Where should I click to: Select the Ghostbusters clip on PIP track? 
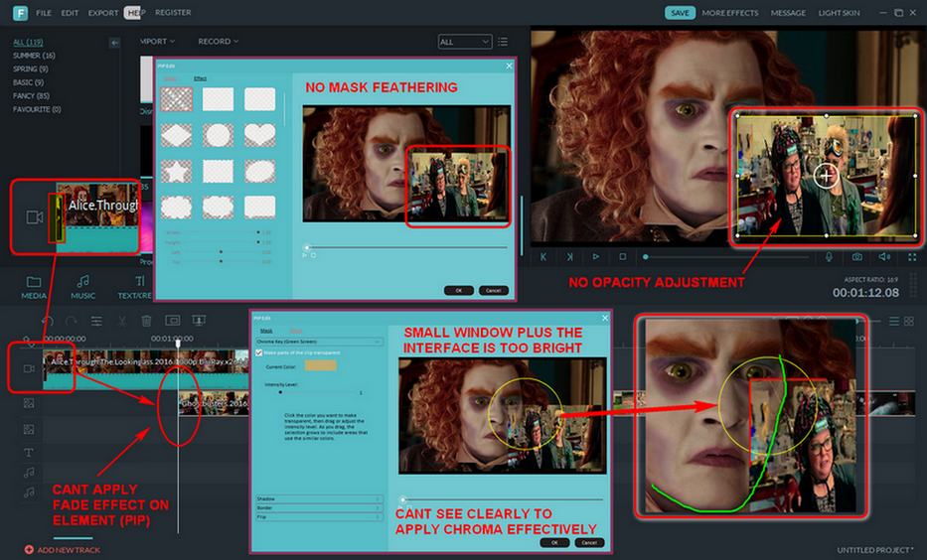[214, 403]
